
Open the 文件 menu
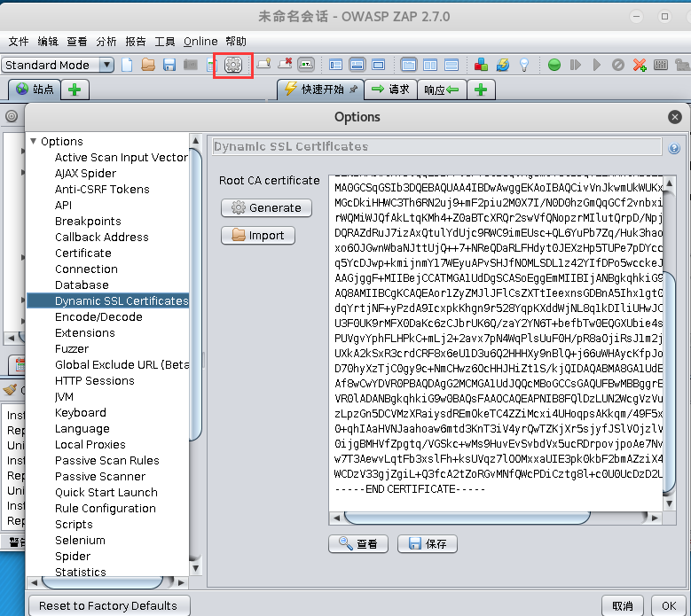(19, 42)
